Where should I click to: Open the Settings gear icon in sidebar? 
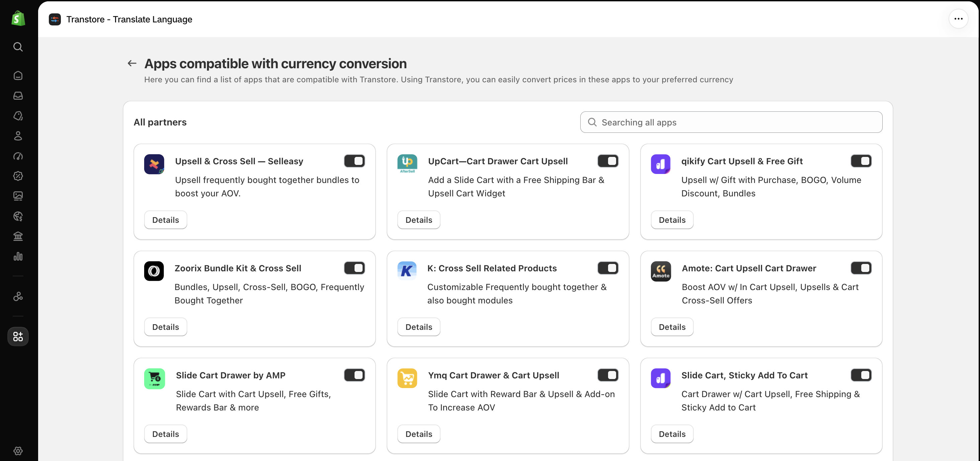click(18, 451)
